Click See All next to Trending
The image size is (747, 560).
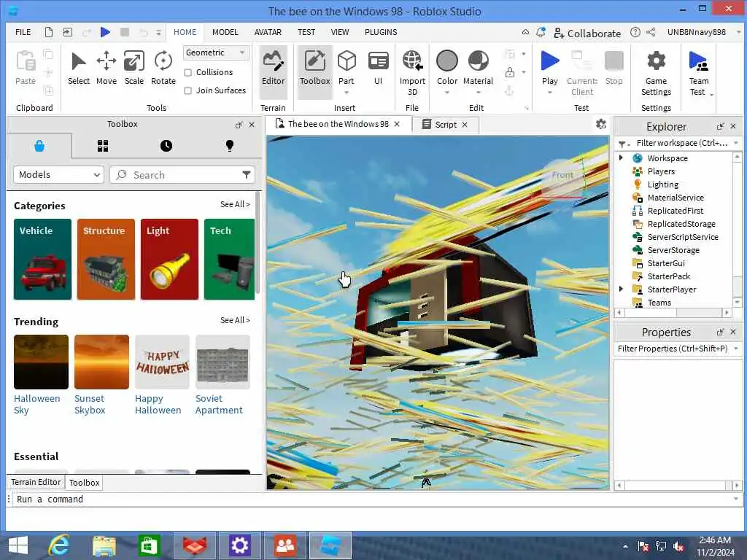pyautogui.click(x=235, y=320)
